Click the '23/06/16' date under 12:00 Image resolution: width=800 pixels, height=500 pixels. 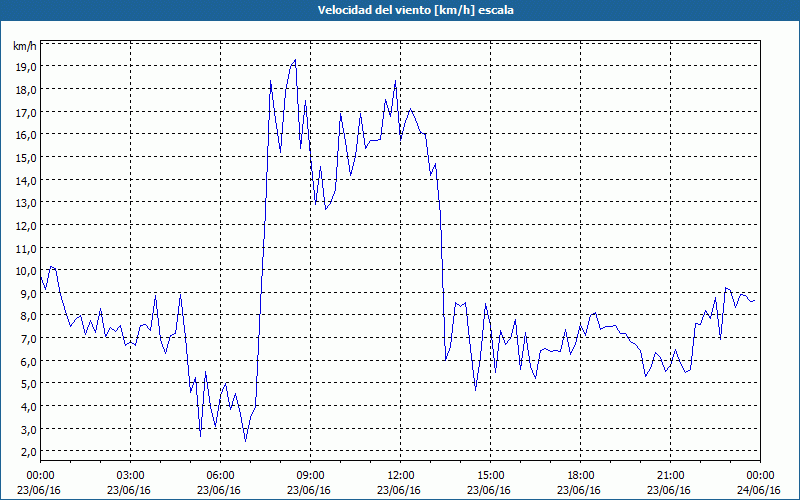pyautogui.click(x=399, y=490)
